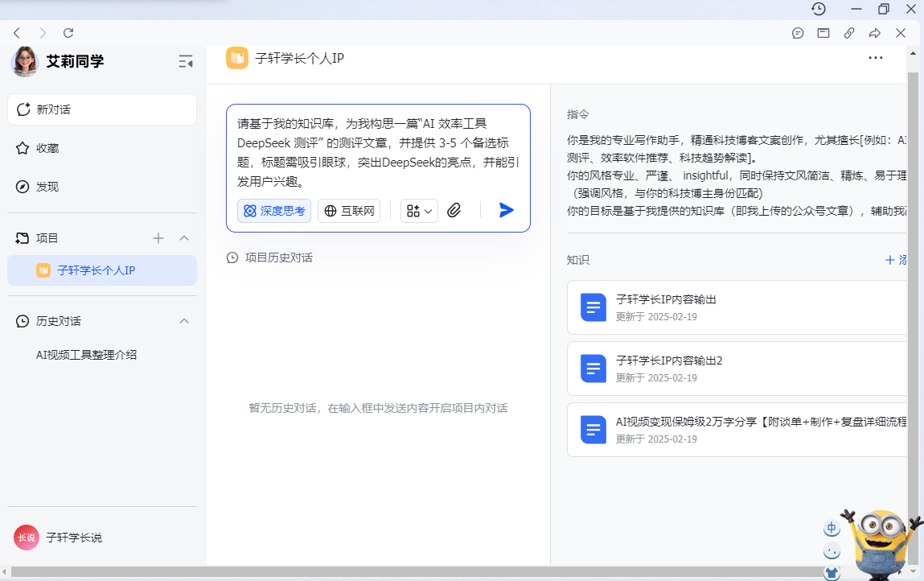The height and width of the screenshot is (581, 924).
Task: Click the 历史对话 section label
Action: pyautogui.click(x=59, y=321)
